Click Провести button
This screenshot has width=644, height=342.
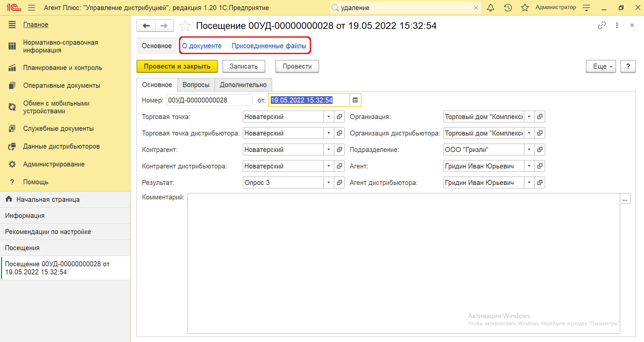click(297, 66)
